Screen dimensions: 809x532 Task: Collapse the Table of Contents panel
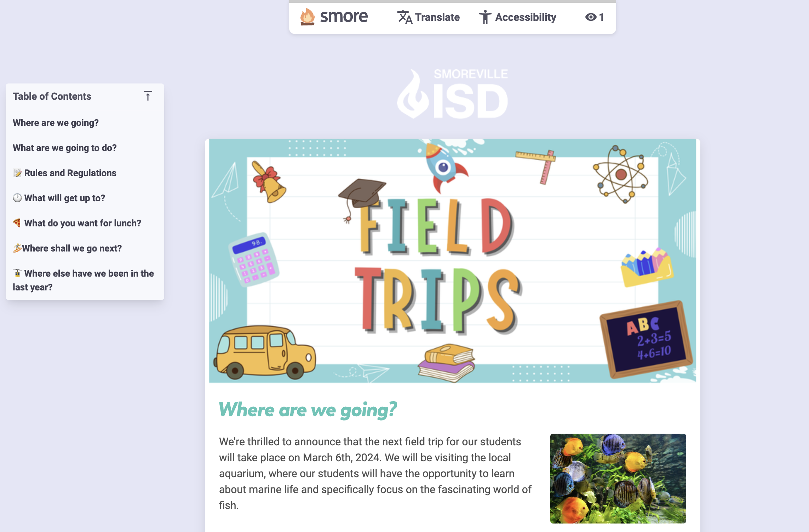(148, 96)
